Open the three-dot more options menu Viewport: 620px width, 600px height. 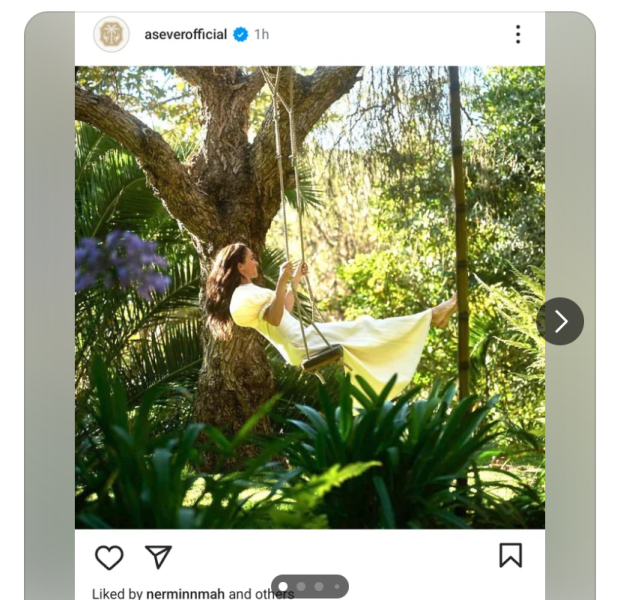[x=517, y=34]
